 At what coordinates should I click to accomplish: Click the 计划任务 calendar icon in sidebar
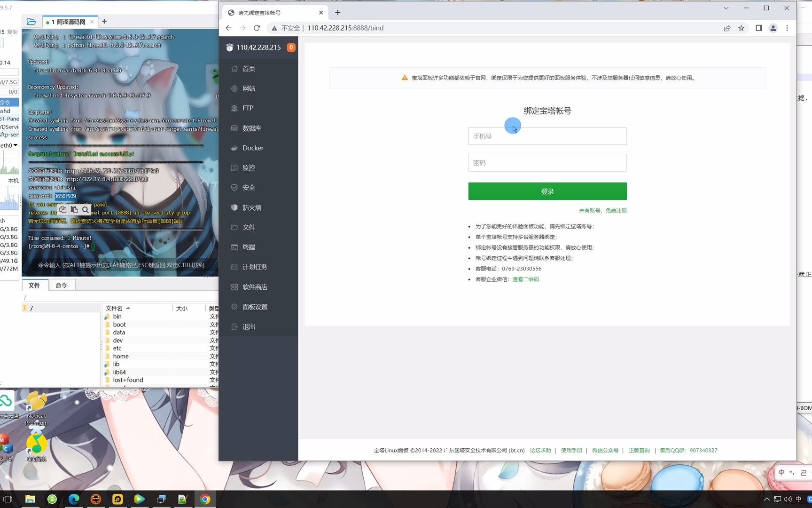234,267
